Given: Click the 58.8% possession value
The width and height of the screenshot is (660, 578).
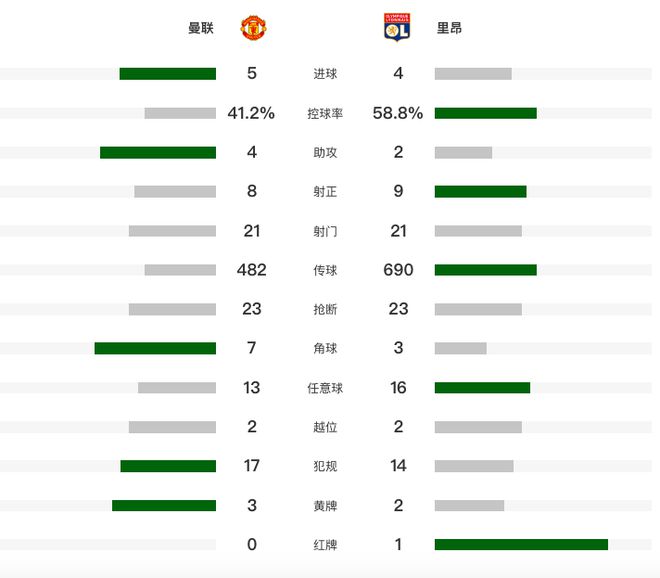Looking at the screenshot, I should 398,113.
